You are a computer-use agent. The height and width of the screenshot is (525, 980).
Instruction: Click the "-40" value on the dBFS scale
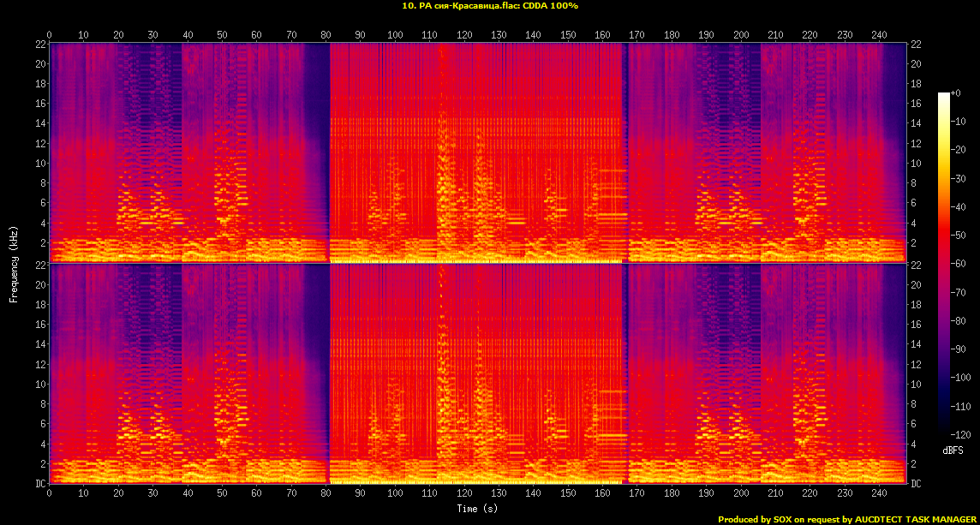(x=958, y=206)
